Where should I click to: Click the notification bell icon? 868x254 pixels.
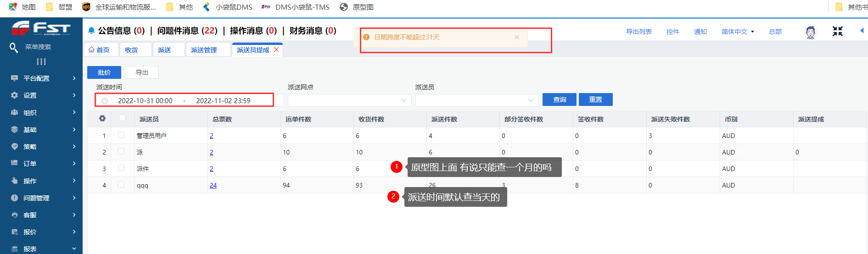[91, 31]
